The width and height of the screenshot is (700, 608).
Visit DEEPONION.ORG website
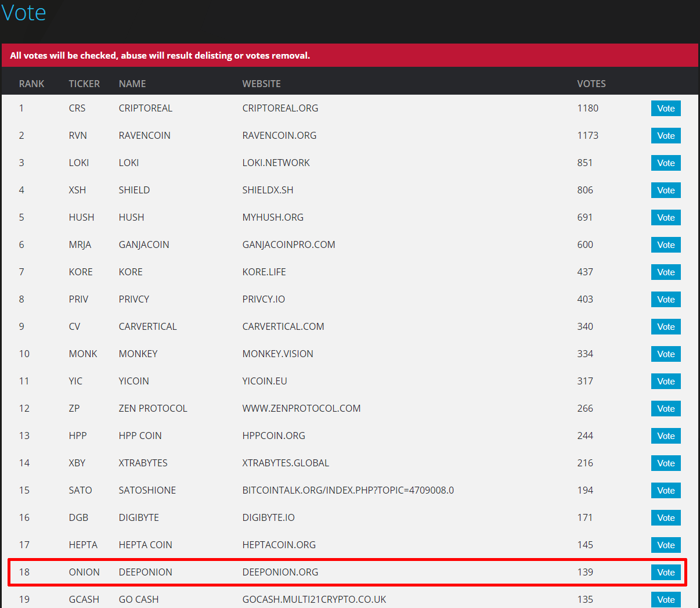280,572
